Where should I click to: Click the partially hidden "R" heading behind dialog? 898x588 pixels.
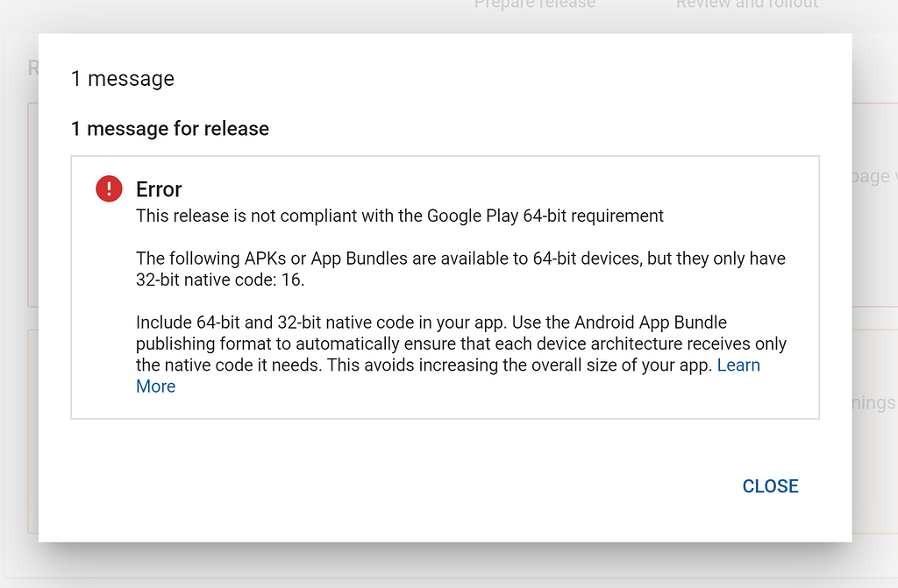[32, 68]
